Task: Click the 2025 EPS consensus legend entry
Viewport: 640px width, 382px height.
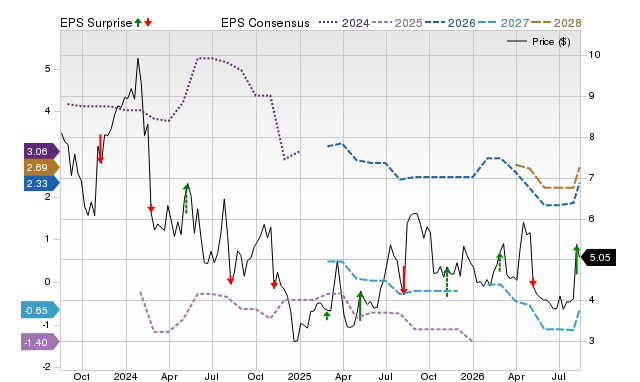Action: coord(397,23)
